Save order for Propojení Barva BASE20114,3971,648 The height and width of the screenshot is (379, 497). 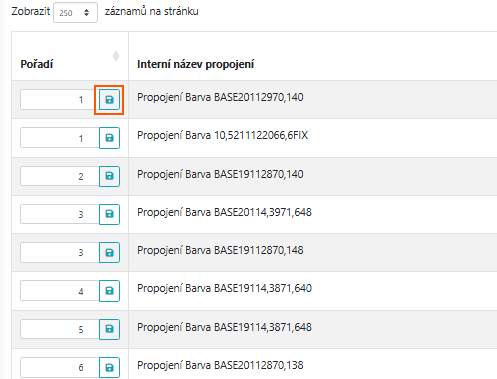[109, 214]
